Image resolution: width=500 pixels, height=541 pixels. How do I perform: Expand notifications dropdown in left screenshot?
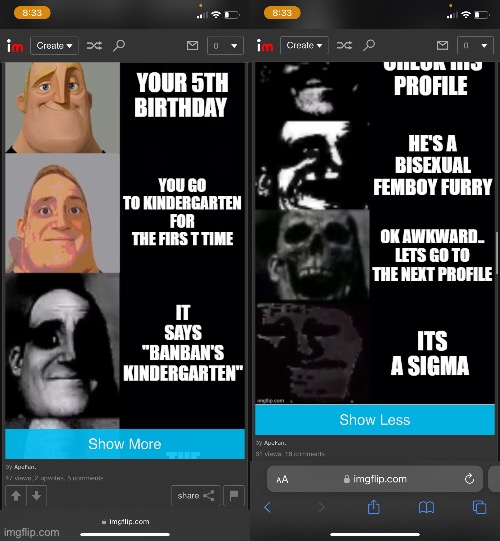[225, 46]
